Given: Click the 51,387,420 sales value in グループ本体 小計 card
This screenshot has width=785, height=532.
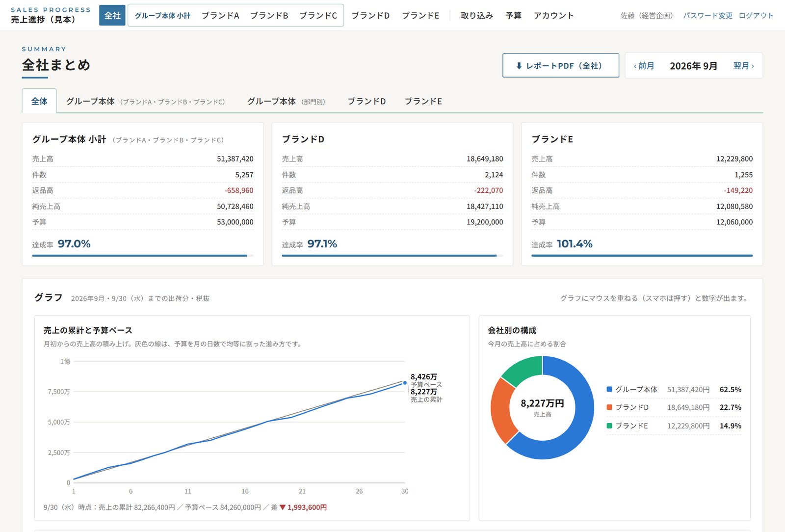Looking at the screenshot, I should point(235,159).
